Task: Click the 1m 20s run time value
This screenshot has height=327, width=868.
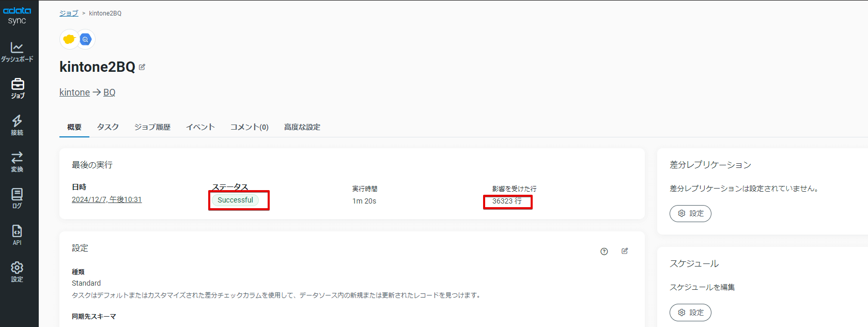Action: pyautogui.click(x=364, y=201)
